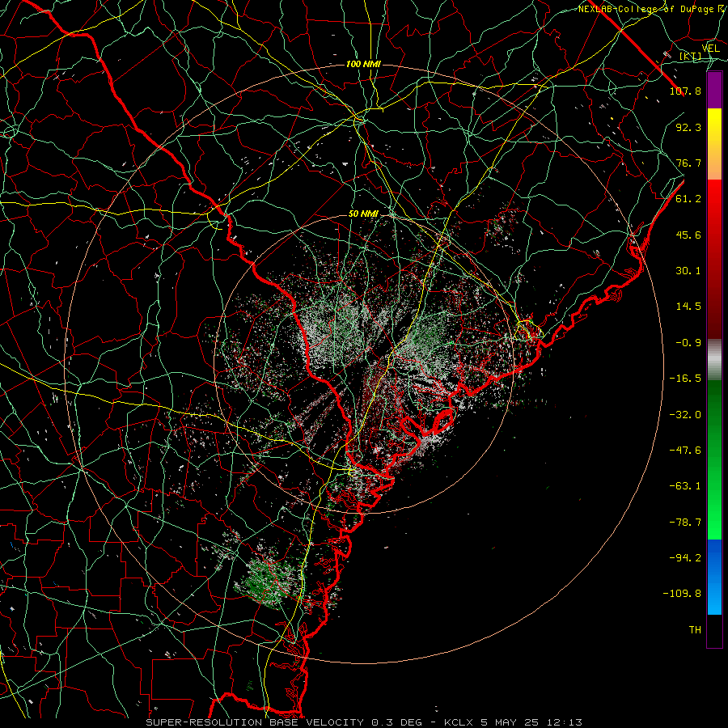Click the 50 NMI range ring label
The height and width of the screenshot is (728, 728).
coord(363,214)
